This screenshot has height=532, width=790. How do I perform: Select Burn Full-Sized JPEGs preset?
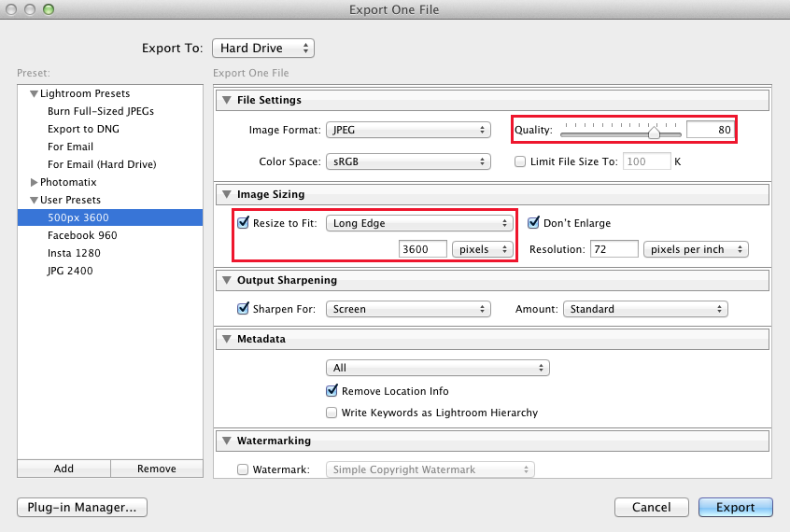[x=101, y=111]
